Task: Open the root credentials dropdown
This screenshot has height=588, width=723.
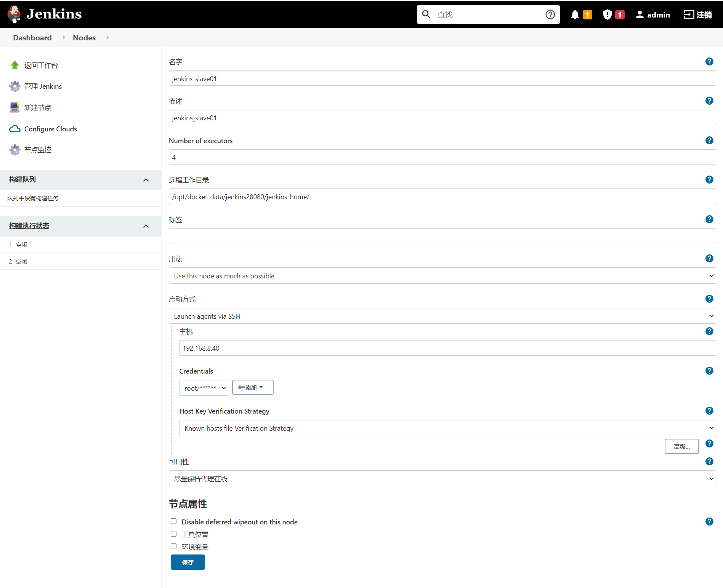Action: click(x=204, y=388)
